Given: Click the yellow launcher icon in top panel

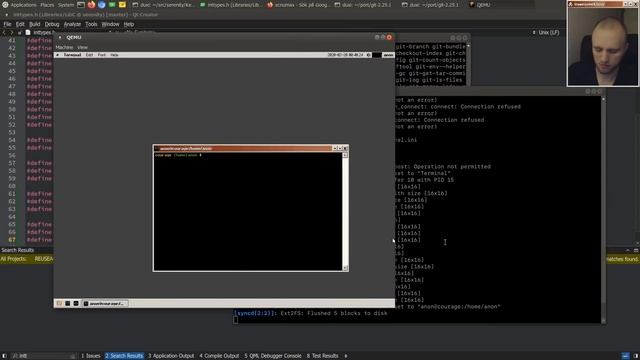Looking at the screenshot, I should click(122, 5).
